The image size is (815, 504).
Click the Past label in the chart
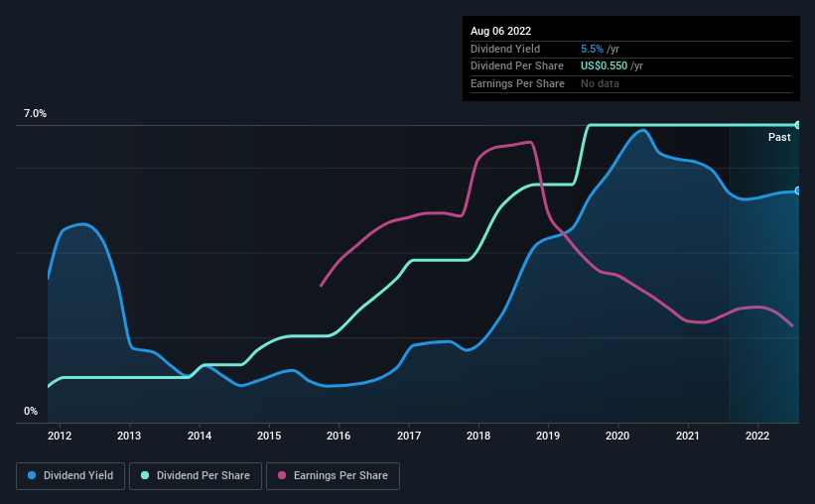click(779, 137)
